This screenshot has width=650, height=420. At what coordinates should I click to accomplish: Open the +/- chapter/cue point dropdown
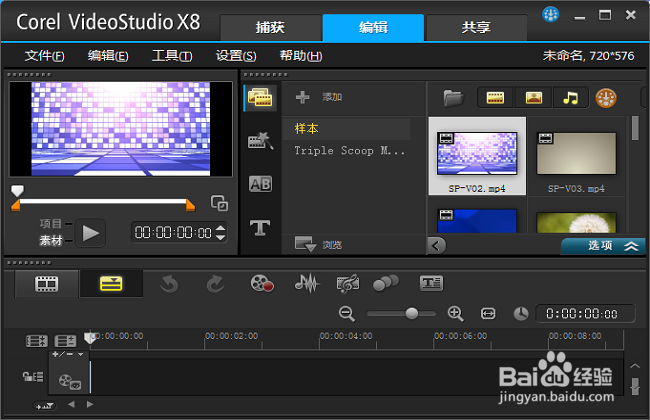coord(68,354)
